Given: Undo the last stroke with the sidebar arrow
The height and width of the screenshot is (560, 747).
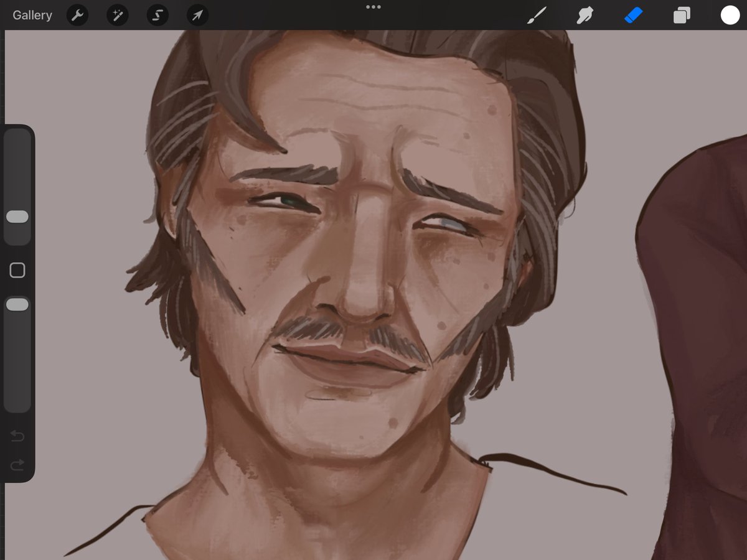Looking at the screenshot, I should tap(17, 436).
